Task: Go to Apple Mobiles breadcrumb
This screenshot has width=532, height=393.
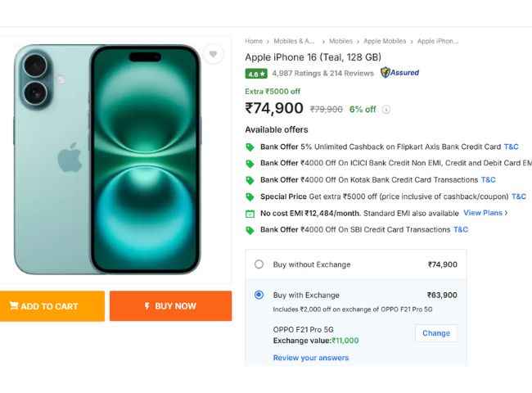Action: click(x=385, y=41)
